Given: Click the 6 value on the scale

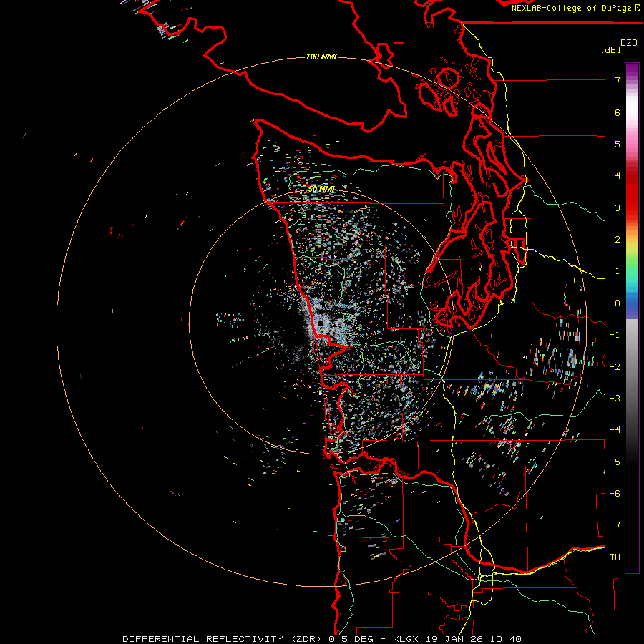Looking at the screenshot, I should pos(618,112).
